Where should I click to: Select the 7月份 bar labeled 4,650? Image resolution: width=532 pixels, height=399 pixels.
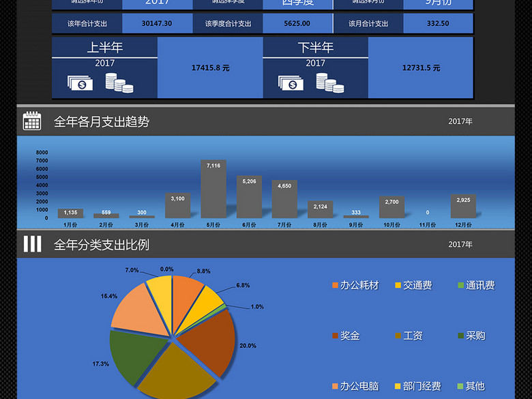[x=284, y=199]
